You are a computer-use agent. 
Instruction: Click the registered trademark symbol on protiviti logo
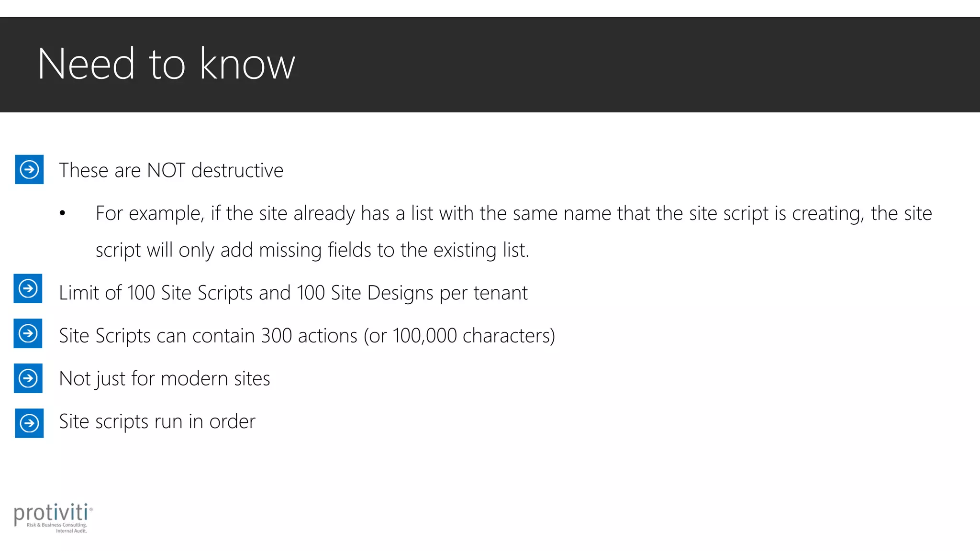click(91, 510)
